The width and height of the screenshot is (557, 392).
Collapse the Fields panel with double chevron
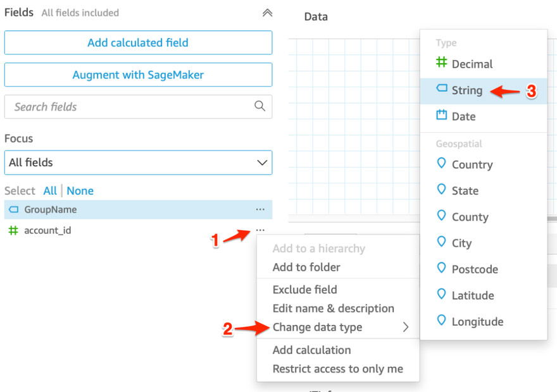pyautogui.click(x=267, y=13)
